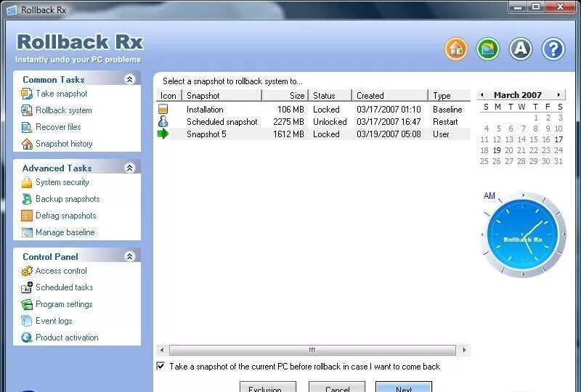
Task: Collapse the Advanced Tasks panel
Action: pyautogui.click(x=130, y=168)
